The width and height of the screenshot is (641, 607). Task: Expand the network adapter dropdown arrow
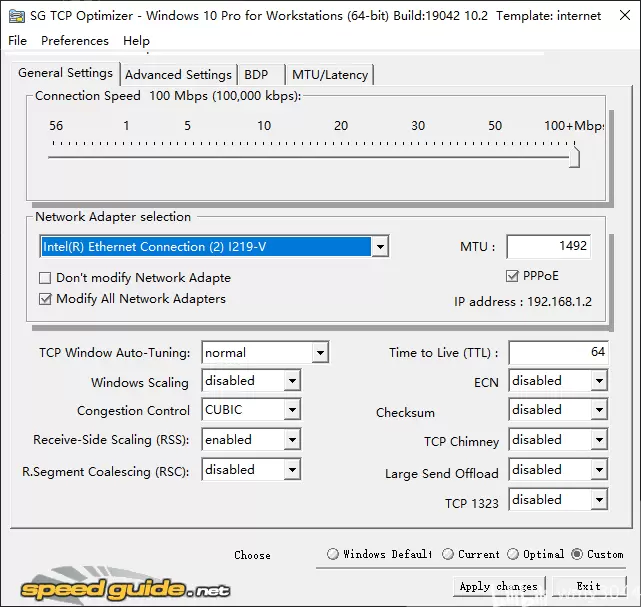pos(380,246)
